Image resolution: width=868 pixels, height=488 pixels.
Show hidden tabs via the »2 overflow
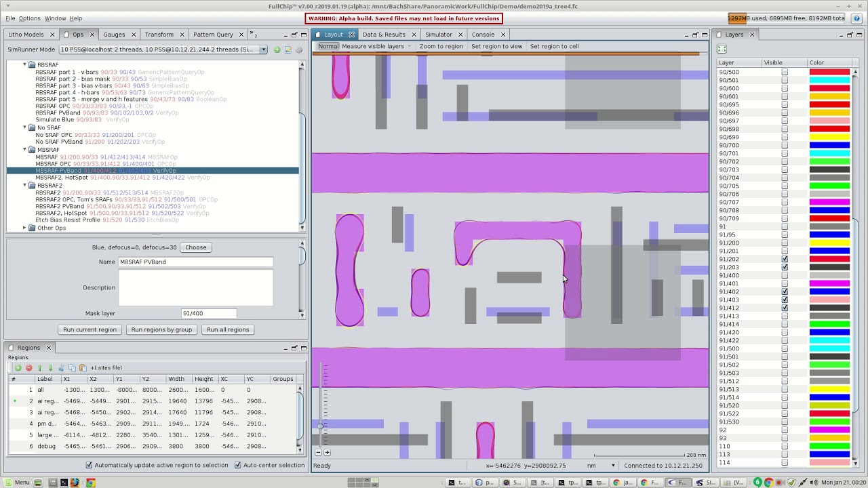[x=254, y=34]
